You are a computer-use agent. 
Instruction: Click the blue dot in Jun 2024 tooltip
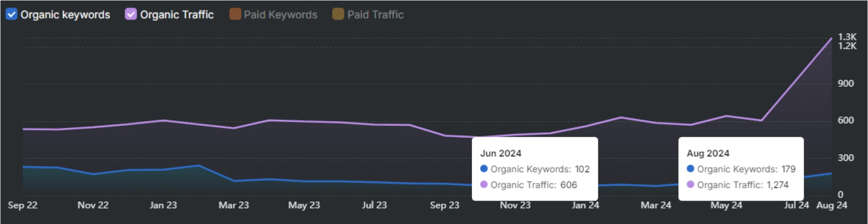pos(484,168)
